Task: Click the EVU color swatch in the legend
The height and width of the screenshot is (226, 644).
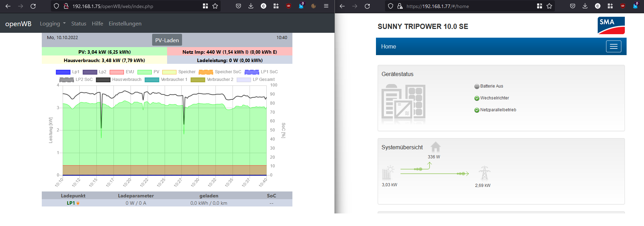Action: pyautogui.click(x=117, y=72)
